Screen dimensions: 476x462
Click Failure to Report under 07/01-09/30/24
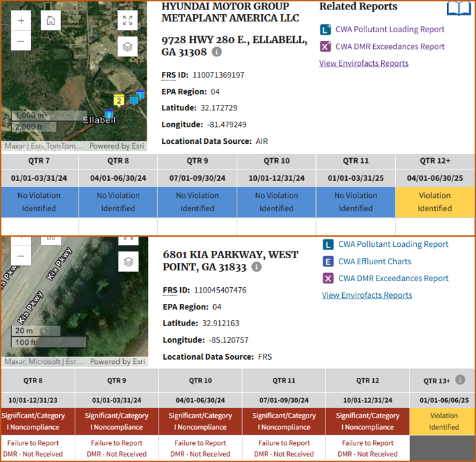[x=284, y=443]
